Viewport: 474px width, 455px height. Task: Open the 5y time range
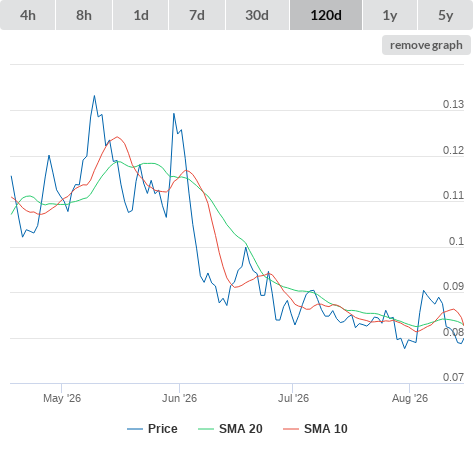[445, 15]
